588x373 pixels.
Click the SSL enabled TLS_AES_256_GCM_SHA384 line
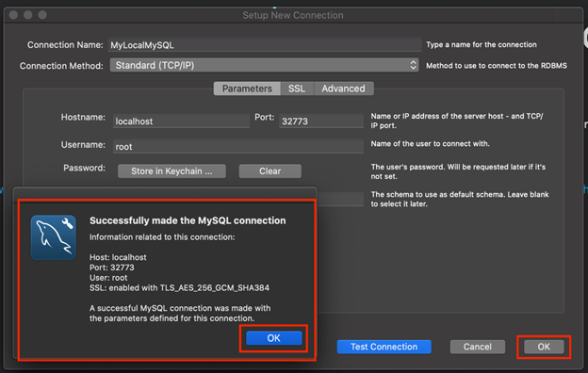179,288
